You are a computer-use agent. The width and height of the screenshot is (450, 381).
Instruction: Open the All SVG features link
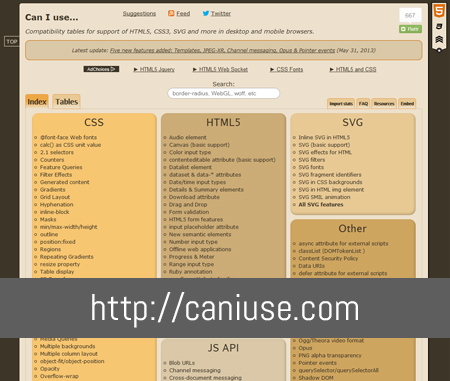pos(321,205)
